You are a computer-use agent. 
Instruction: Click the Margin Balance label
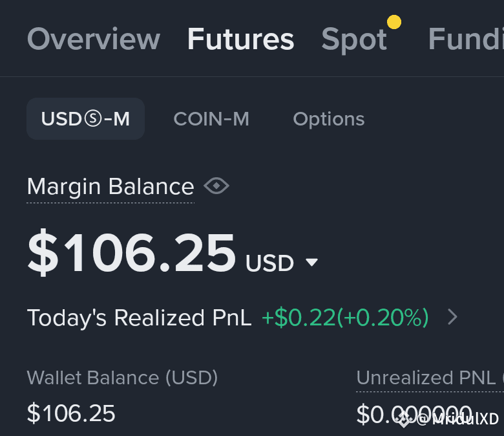110,187
